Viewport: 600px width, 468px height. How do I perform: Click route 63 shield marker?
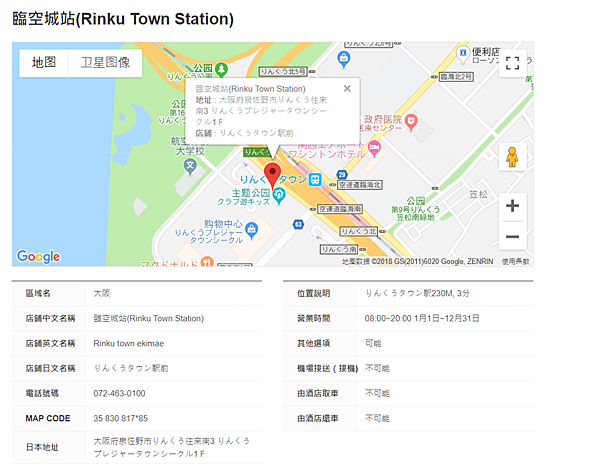pyautogui.click(x=298, y=224)
